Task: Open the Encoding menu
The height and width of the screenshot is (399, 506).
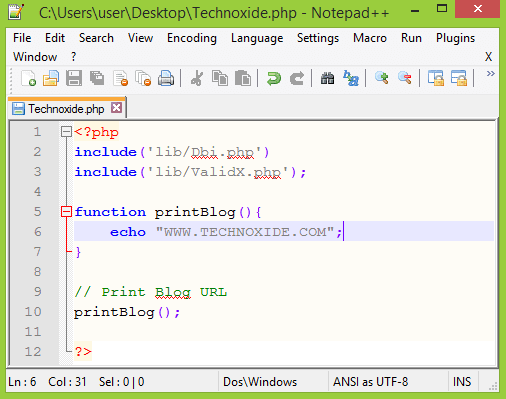Action: point(192,38)
